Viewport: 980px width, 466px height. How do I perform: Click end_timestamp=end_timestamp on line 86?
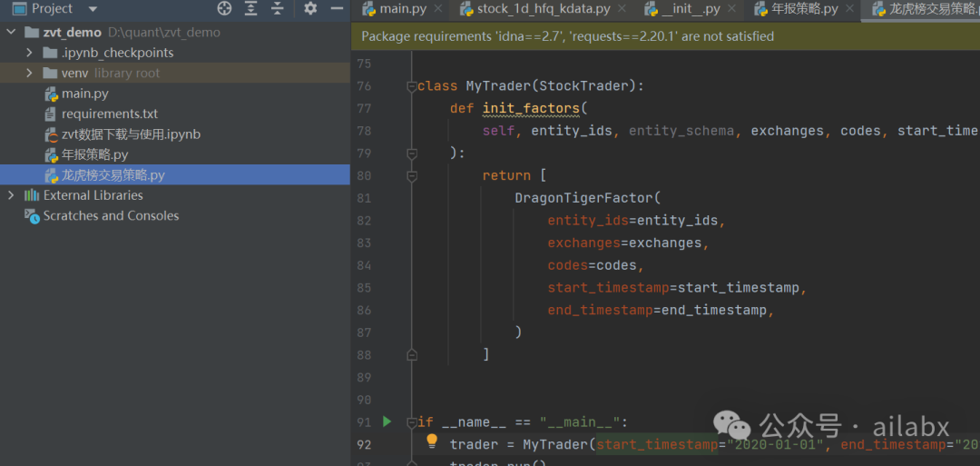coord(658,311)
